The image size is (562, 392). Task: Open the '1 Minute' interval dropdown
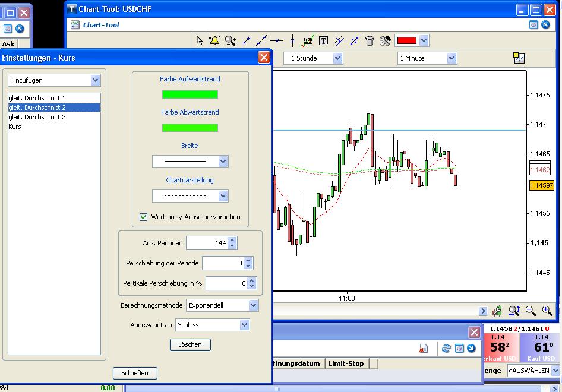tap(452, 58)
